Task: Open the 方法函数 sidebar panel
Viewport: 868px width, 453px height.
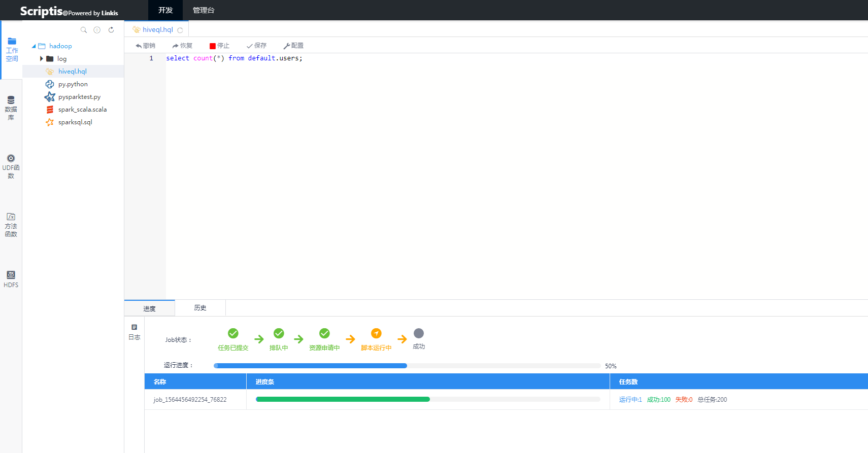Action: point(11,225)
